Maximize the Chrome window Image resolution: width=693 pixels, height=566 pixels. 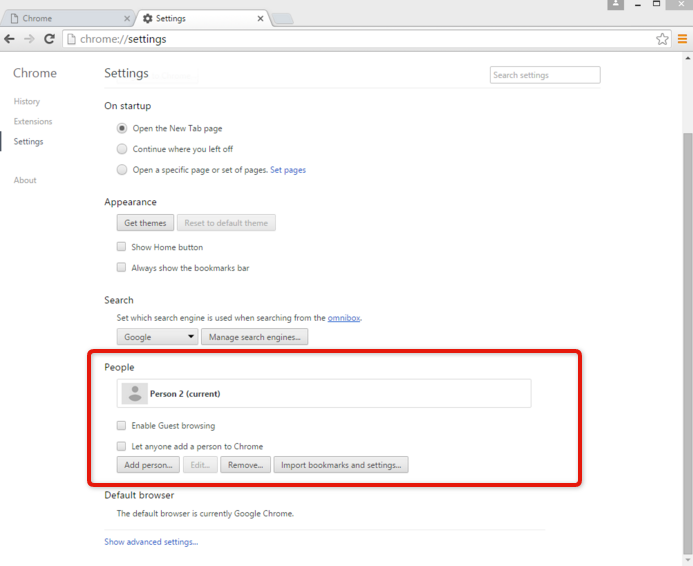click(656, 4)
